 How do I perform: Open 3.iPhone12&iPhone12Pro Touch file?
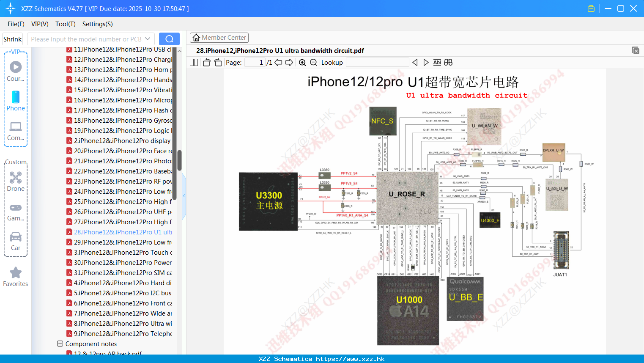tap(119, 253)
